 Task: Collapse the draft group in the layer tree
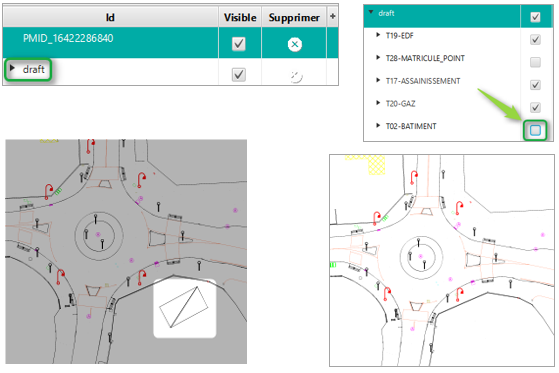371,12
